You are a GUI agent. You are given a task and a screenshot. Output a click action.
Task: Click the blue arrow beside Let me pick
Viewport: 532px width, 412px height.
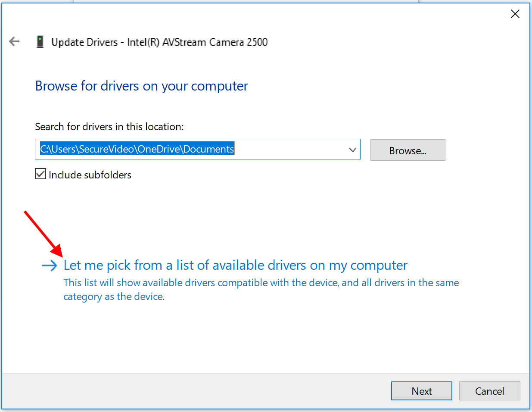pos(50,265)
